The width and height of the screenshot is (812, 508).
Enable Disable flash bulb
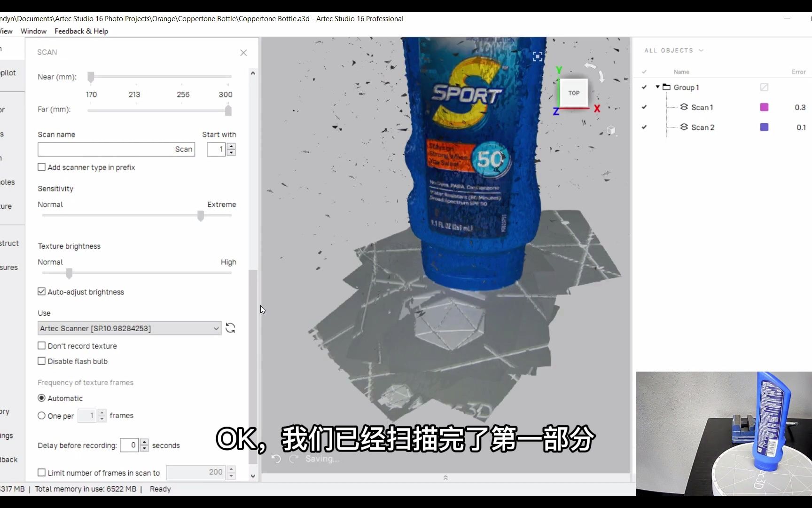42,361
